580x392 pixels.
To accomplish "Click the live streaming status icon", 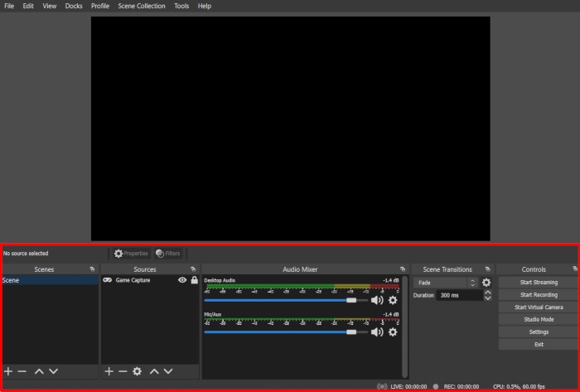I will [382, 386].
